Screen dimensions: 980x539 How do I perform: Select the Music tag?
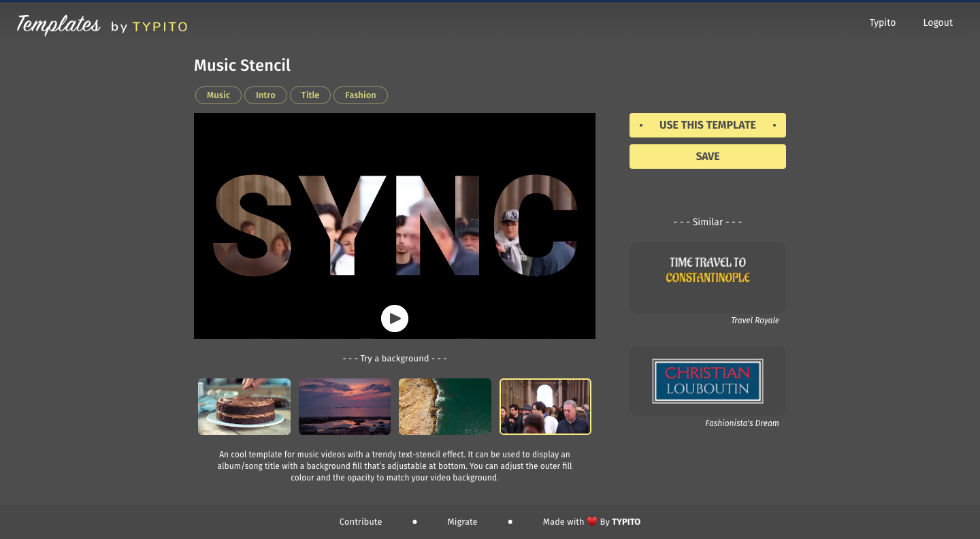point(218,95)
